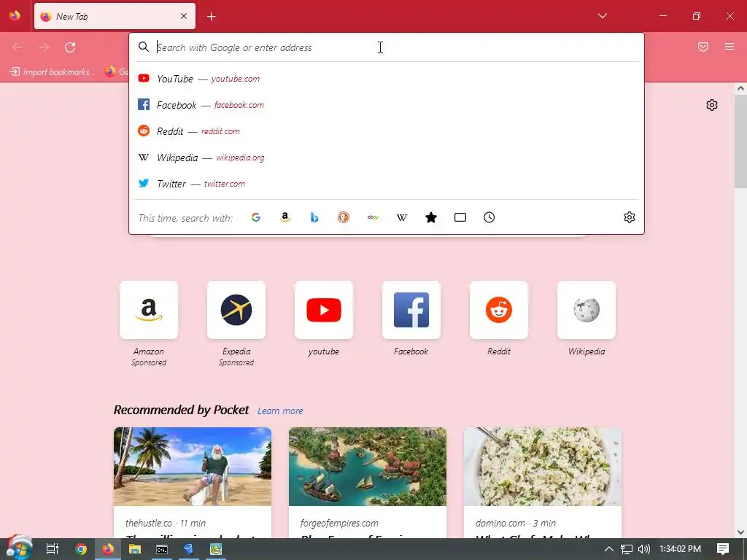Search history with clock icon
747x560 pixels.
489,217
